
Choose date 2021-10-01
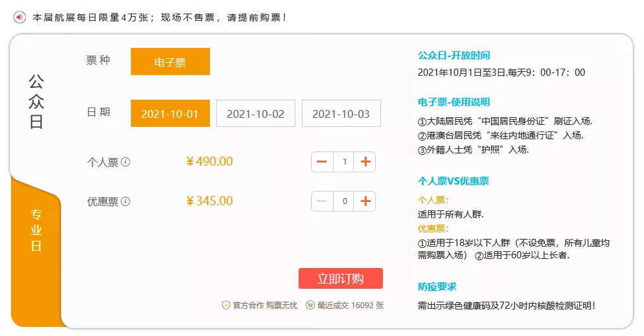[x=170, y=113]
